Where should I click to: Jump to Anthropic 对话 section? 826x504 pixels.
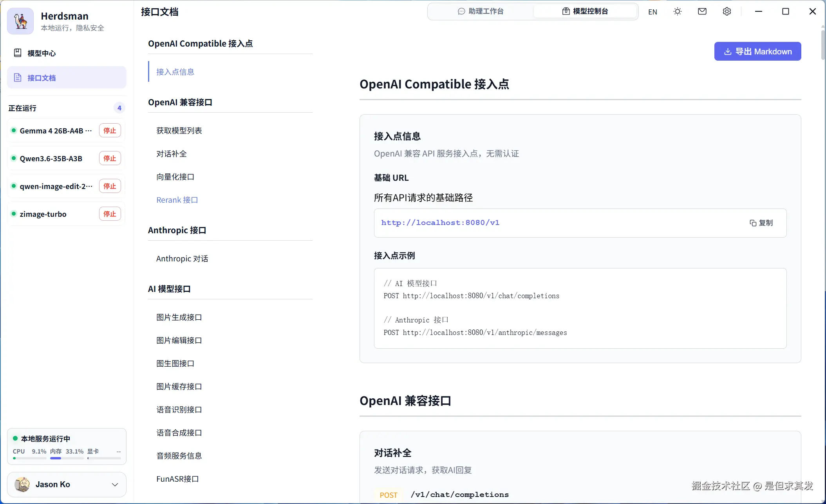[x=182, y=259]
